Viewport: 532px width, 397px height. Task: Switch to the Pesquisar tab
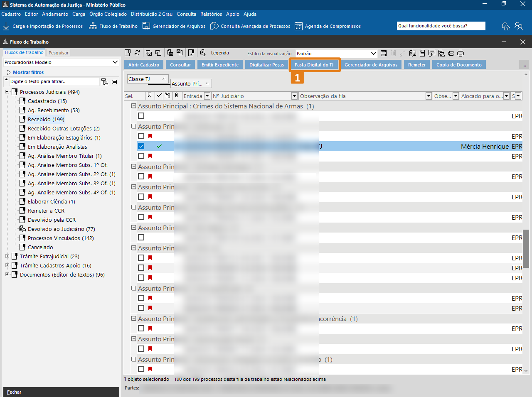(59, 53)
